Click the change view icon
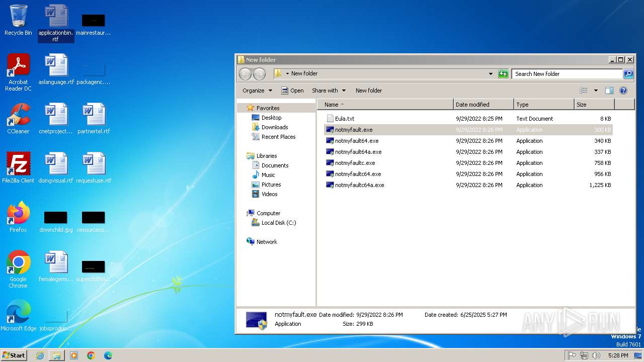 click(x=584, y=90)
